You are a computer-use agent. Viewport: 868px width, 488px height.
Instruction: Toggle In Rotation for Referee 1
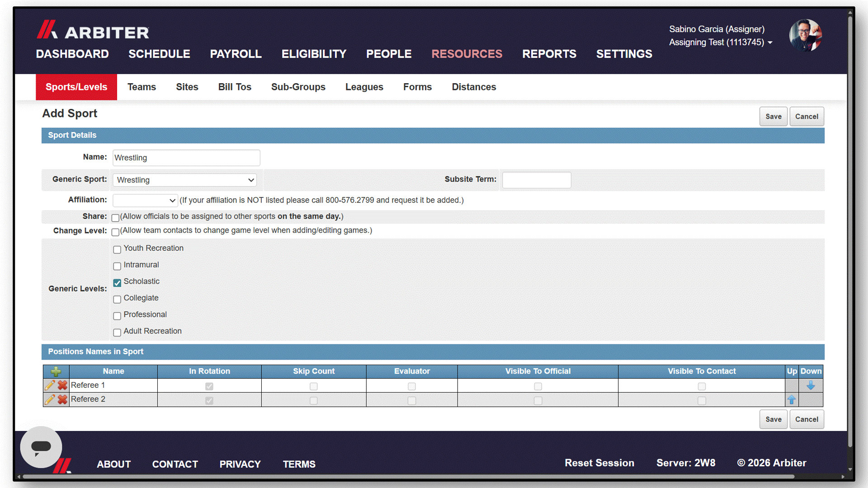pos(209,386)
